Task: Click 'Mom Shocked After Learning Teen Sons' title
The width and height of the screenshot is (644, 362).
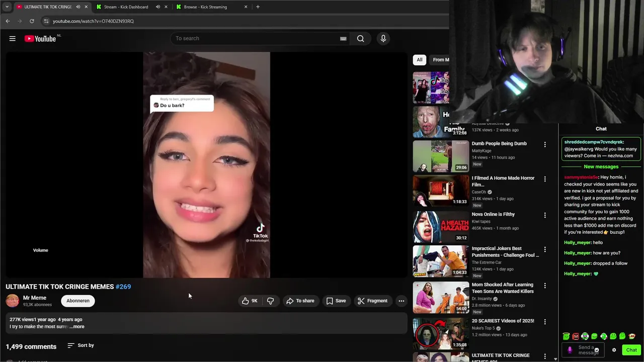Action: pyautogui.click(x=503, y=288)
